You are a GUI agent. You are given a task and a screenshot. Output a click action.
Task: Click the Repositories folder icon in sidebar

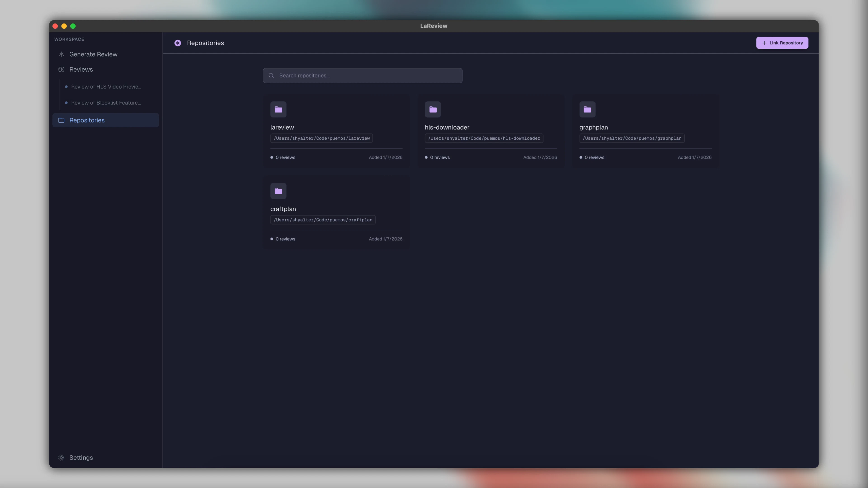click(61, 120)
